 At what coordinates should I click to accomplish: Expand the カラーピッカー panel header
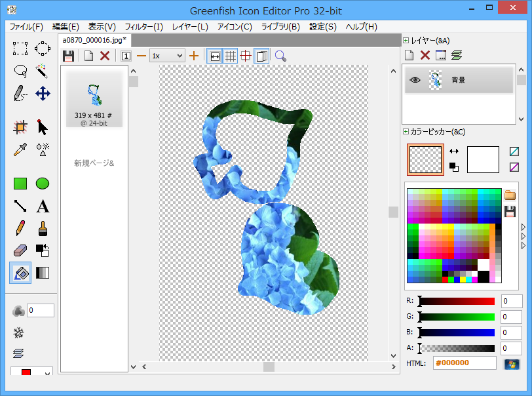[406, 132]
